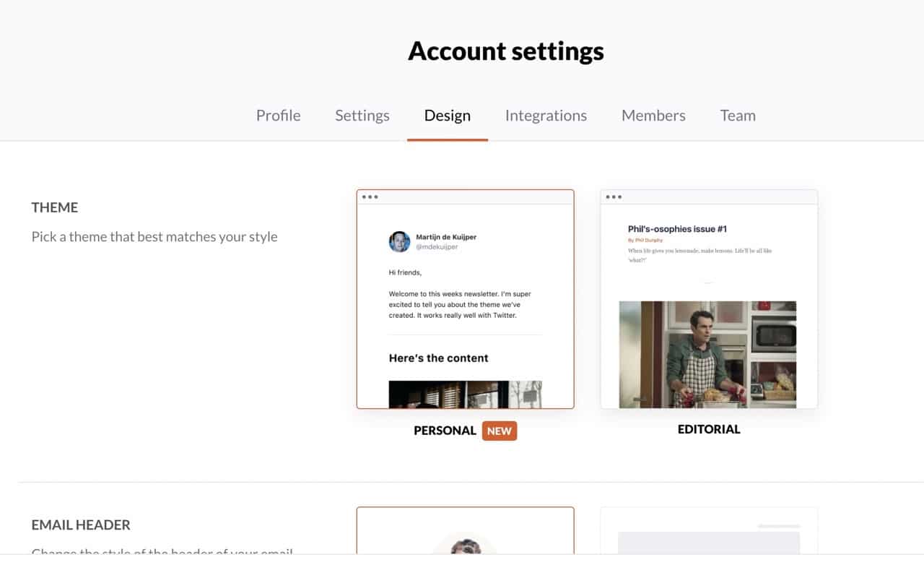Screen dimensions: 924x565
Task: Click window dots icon in Personal preview
Action: pyautogui.click(x=370, y=197)
